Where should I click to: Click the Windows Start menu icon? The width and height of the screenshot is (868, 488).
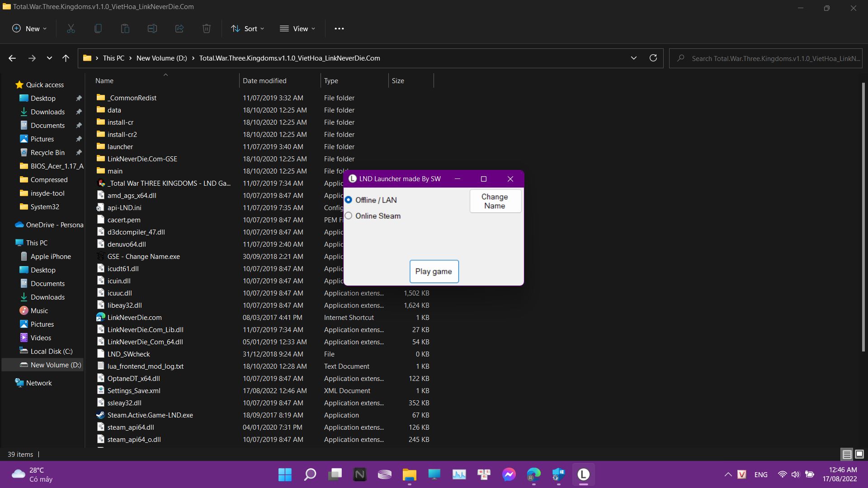pos(285,474)
